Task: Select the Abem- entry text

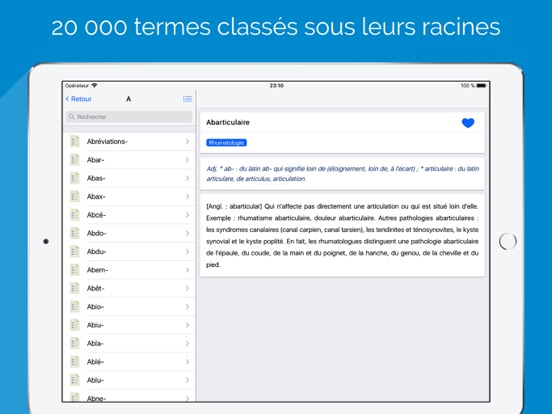Action: point(98,270)
